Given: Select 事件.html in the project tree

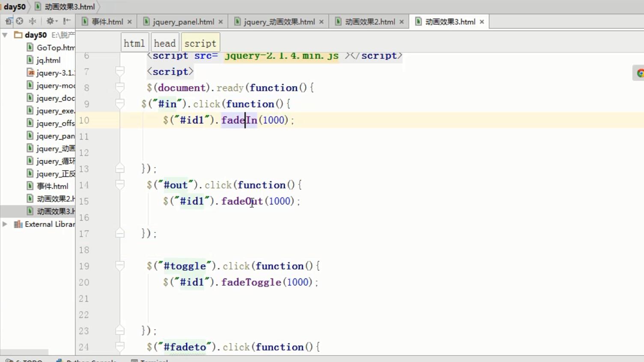Looking at the screenshot, I should pos(53,186).
